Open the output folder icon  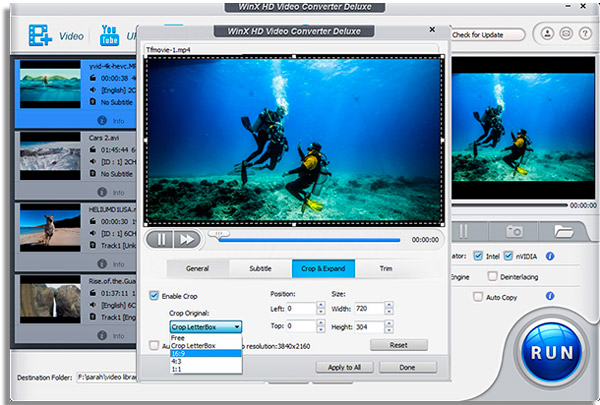click(564, 231)
